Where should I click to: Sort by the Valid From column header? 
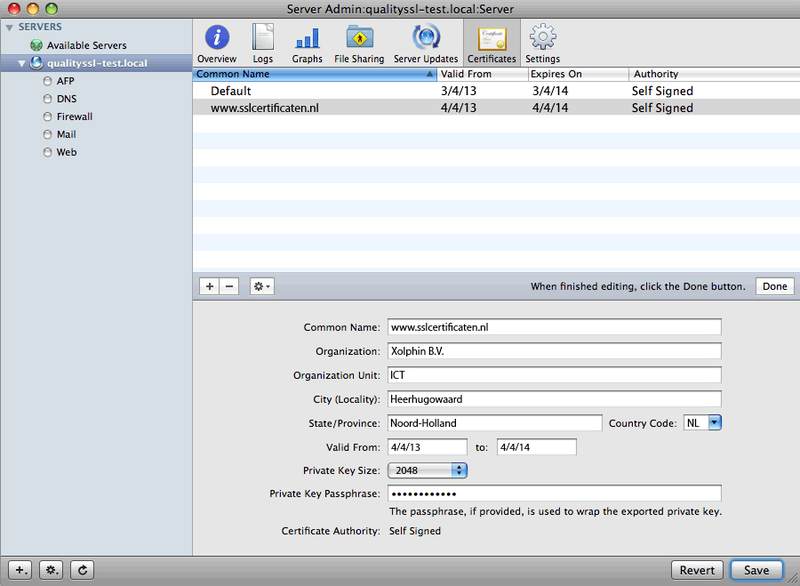483,74
